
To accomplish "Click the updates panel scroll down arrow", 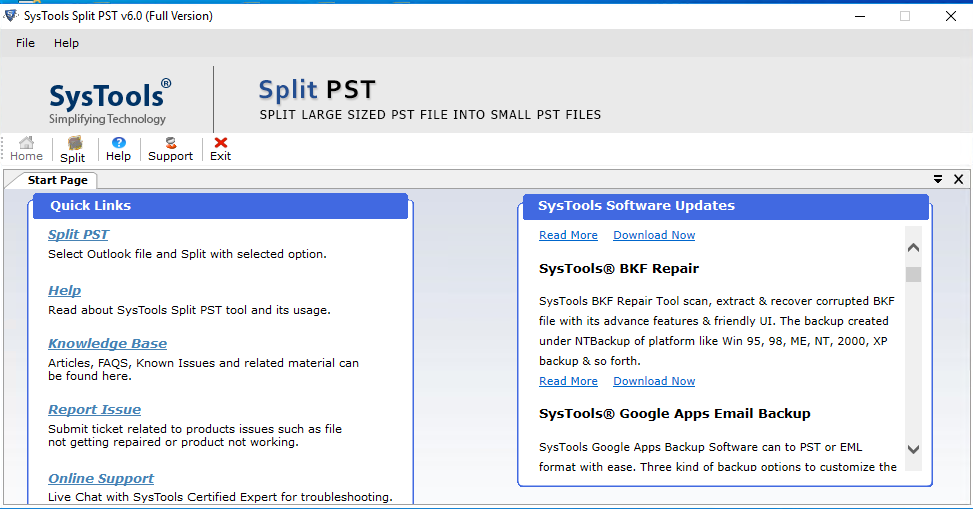I will click(x=913, y=449).
